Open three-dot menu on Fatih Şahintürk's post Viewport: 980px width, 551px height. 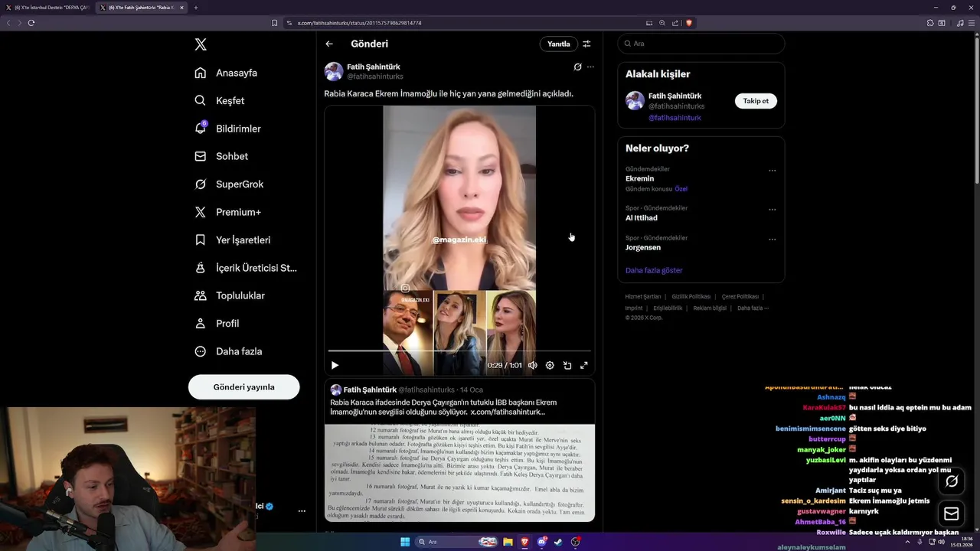(590, 67)
